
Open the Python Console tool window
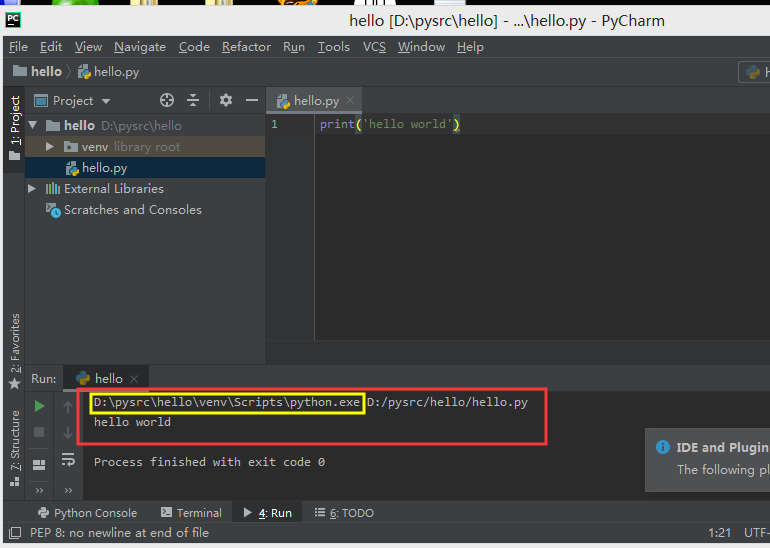pyautogui.click(x=87, y=513)
